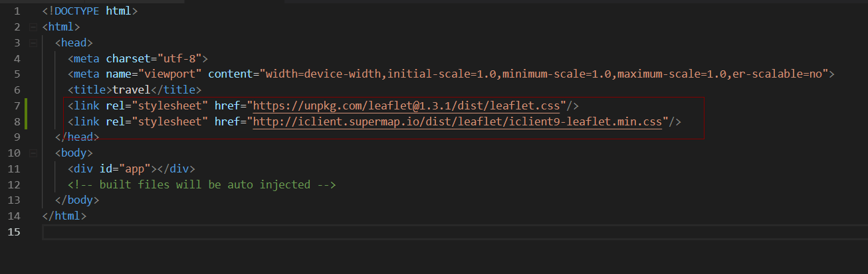Open the iclient9-leaflet.min.css URL
Image resolution: width=868 pixels, height=274 pixels.
click(x=458, y=121)
